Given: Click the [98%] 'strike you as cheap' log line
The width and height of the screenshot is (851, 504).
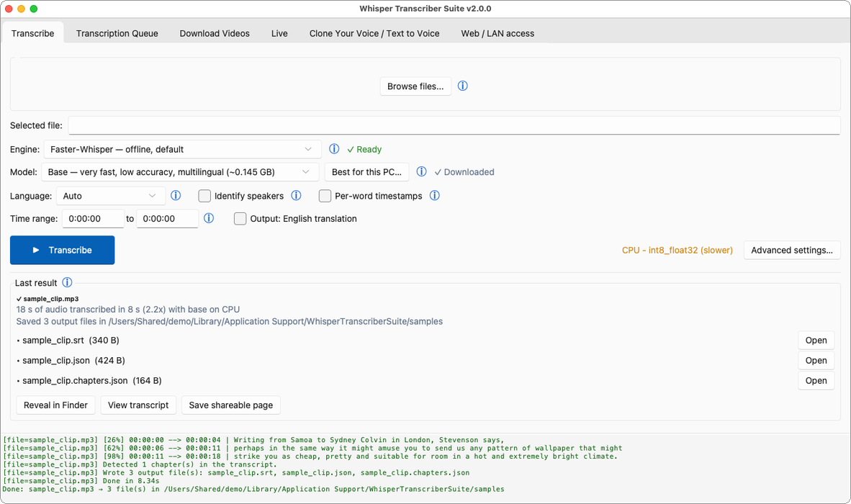Looking at the screenshot, I should coord(310,456).
